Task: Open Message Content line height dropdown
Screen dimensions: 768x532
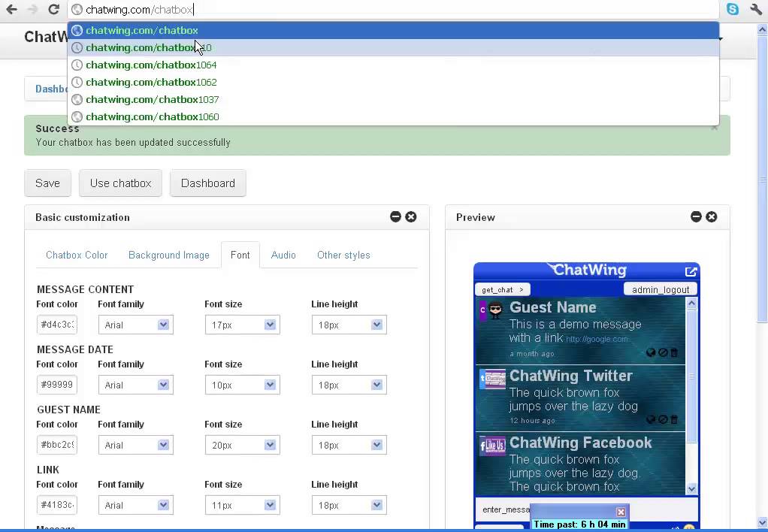Action: point(349,325)
